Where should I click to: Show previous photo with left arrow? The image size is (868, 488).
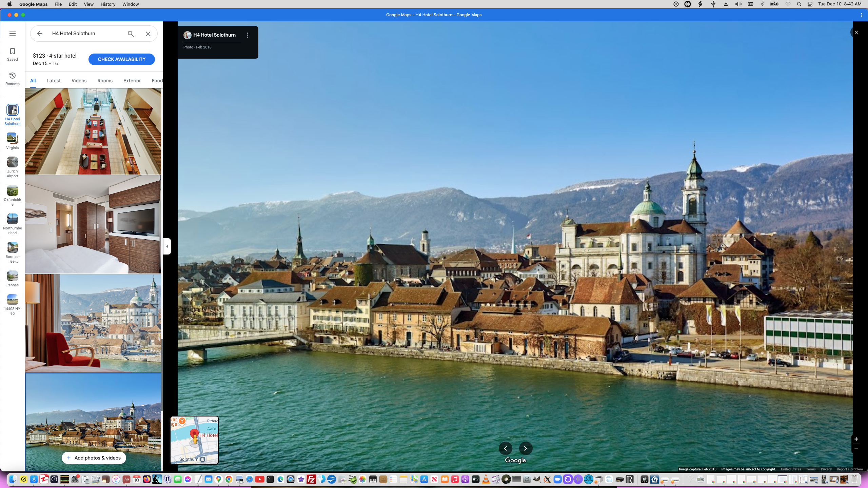(x=505, y=448)
